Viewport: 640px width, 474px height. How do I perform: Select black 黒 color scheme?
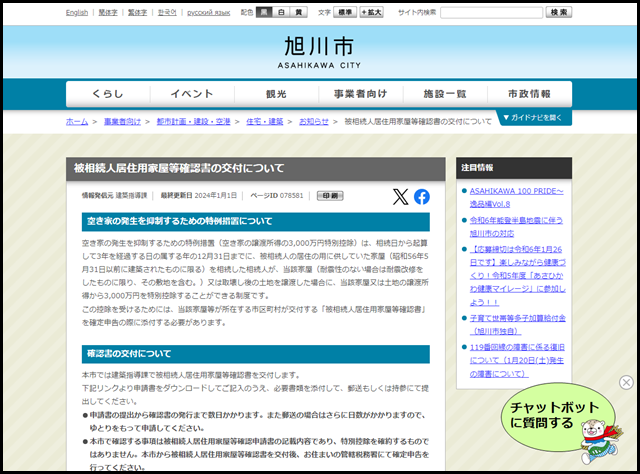pyautogui.click(x=264, y=12)
